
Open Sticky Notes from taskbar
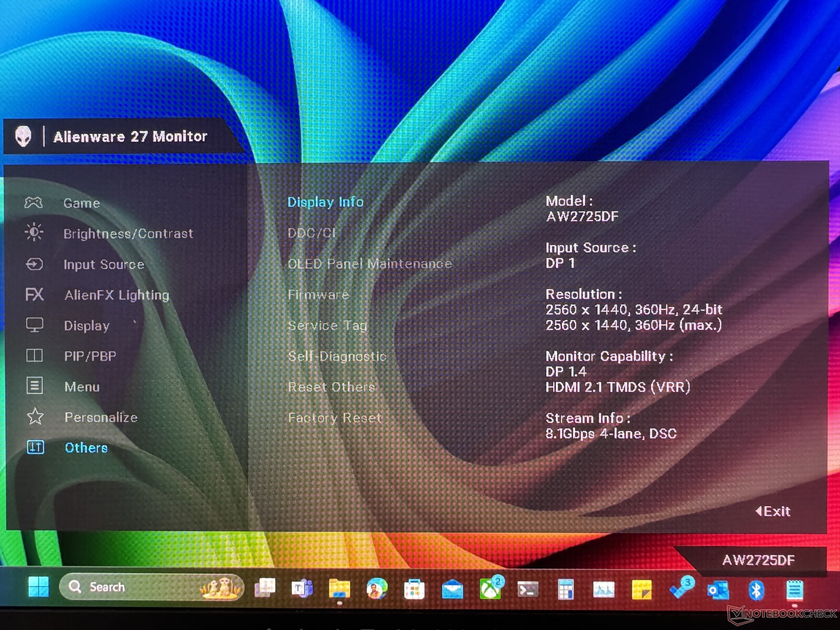click(x=642, y=590)
